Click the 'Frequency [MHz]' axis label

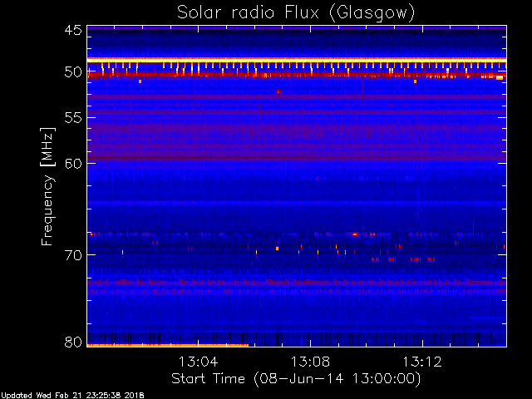(x=47, y=186)
